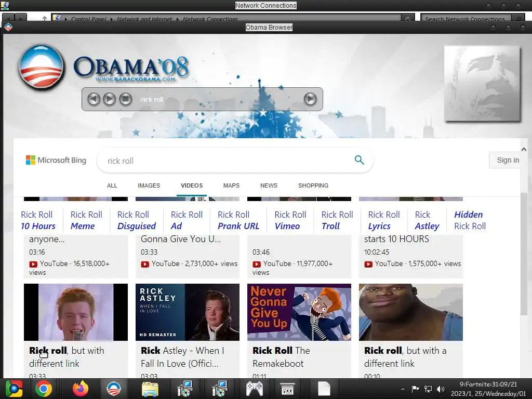Screen dimensions: 532x399
Task: Click the title 'Rick roll, but with different link'
Action: coord(66,357)
